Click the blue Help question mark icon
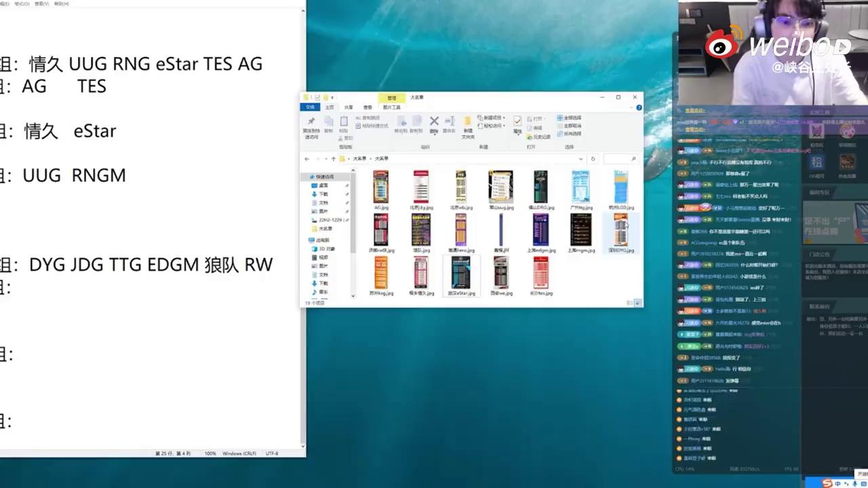 point(639,108)
